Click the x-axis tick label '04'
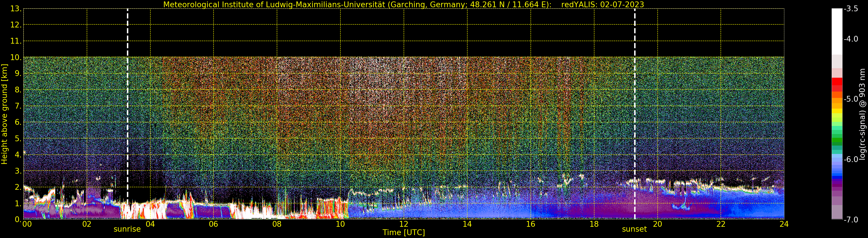Screen dimensions: 868x238 click(150, 224)
